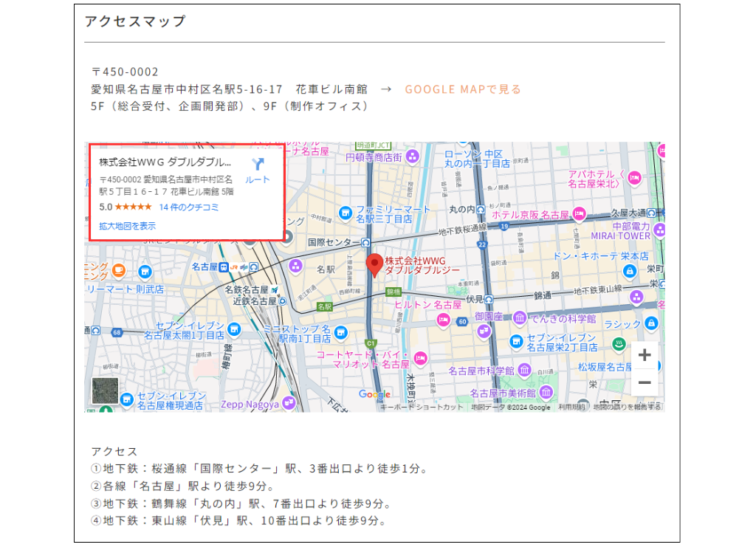Click the hotel icon near アパホテル 名古屋栄北
The image size is (756, 550).
pos(633,178)
